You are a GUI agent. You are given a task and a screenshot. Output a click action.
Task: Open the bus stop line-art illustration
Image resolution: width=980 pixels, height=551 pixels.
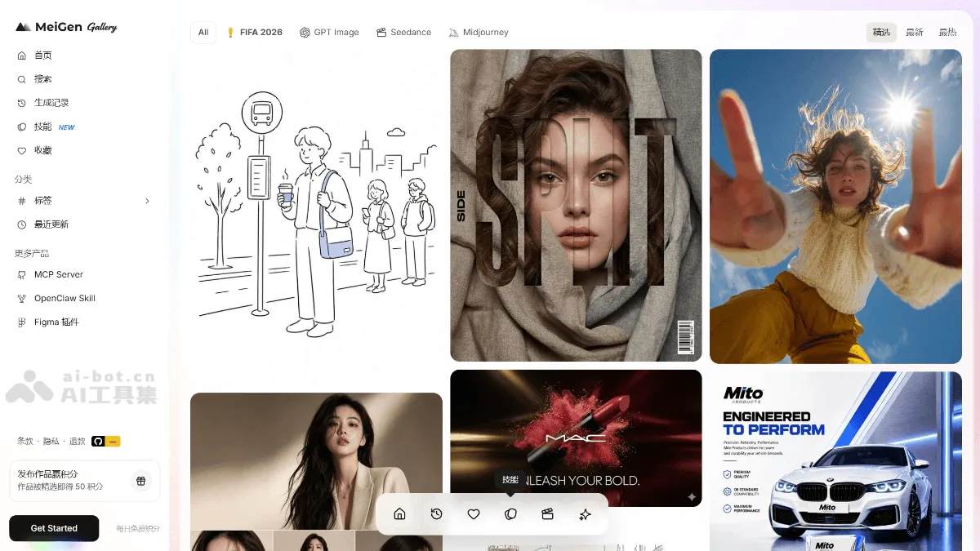(x=316, y=217)
